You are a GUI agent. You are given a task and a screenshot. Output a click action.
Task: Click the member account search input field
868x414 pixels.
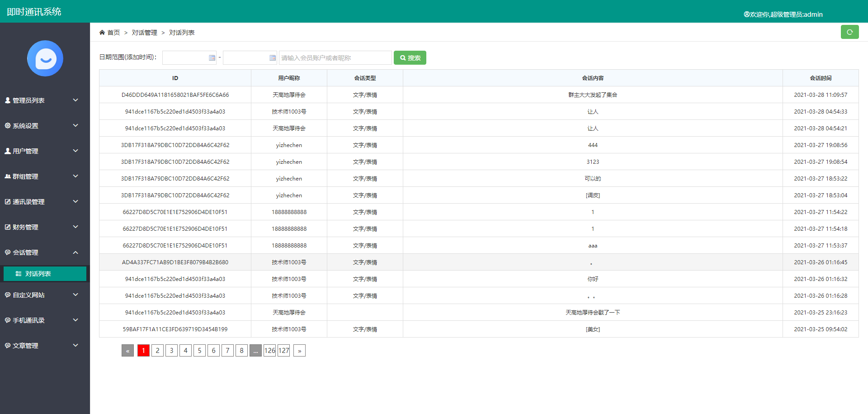335,57
